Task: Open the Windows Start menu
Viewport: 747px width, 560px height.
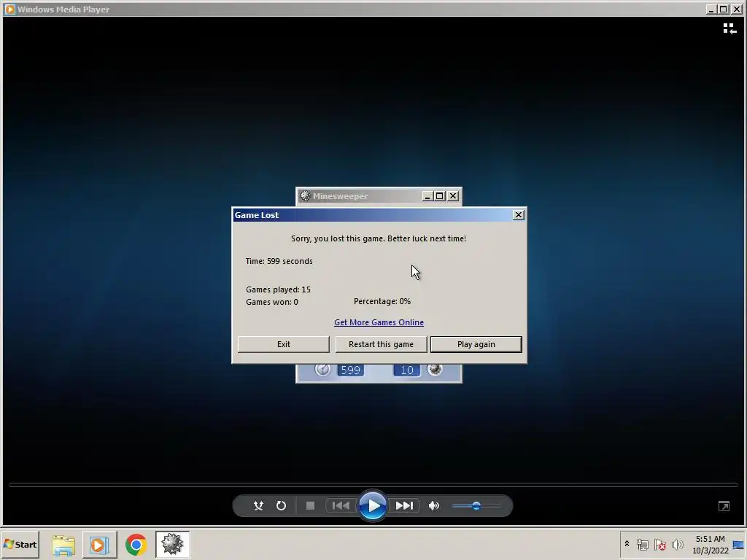Action: (x=20, y=544)
